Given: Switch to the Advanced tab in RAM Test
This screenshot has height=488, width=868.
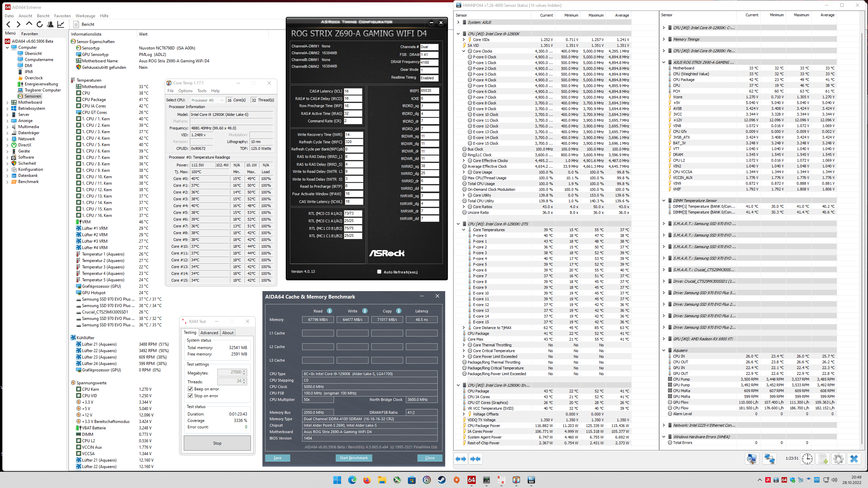Looking at the screenshot, I should (209, 333).
